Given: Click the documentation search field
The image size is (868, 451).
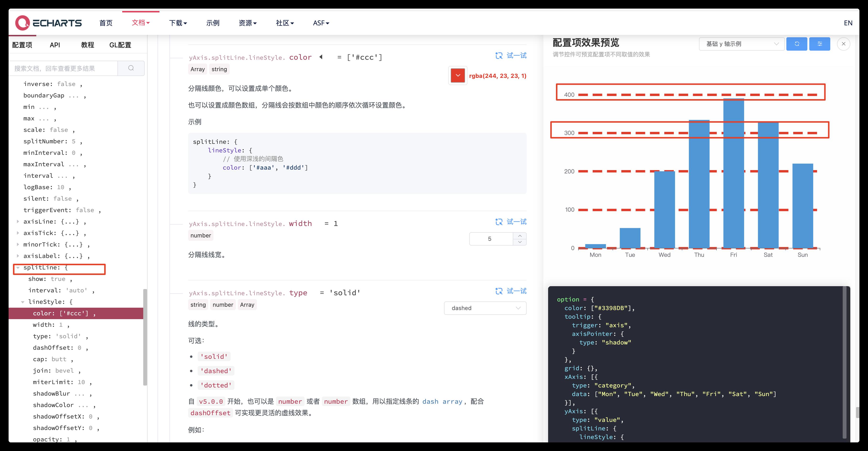Looking at the screenshot, I should pos(63,68).
